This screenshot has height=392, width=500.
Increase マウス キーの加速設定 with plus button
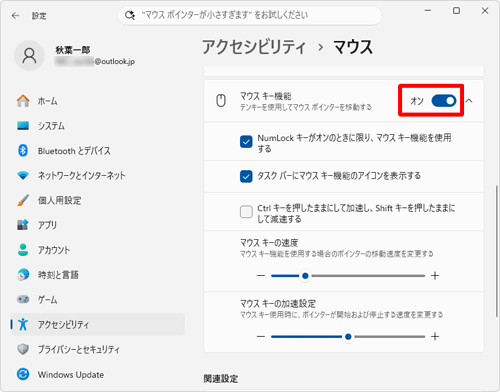point(435,337)
